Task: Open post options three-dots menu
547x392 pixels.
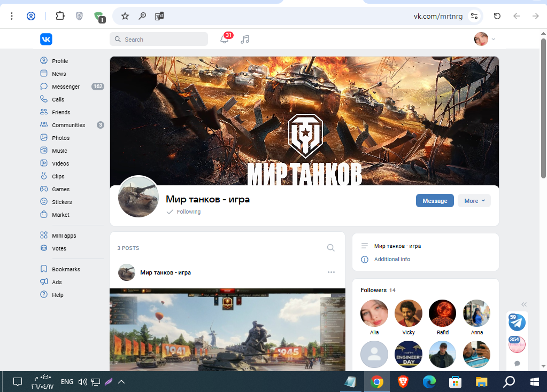Action: coord(331,272)
